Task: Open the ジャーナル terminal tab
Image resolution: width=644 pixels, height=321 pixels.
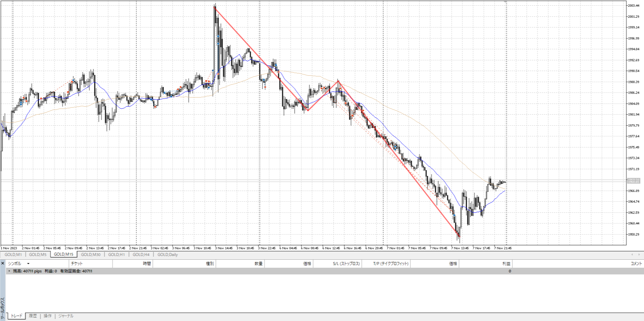Action: point(66,316)
